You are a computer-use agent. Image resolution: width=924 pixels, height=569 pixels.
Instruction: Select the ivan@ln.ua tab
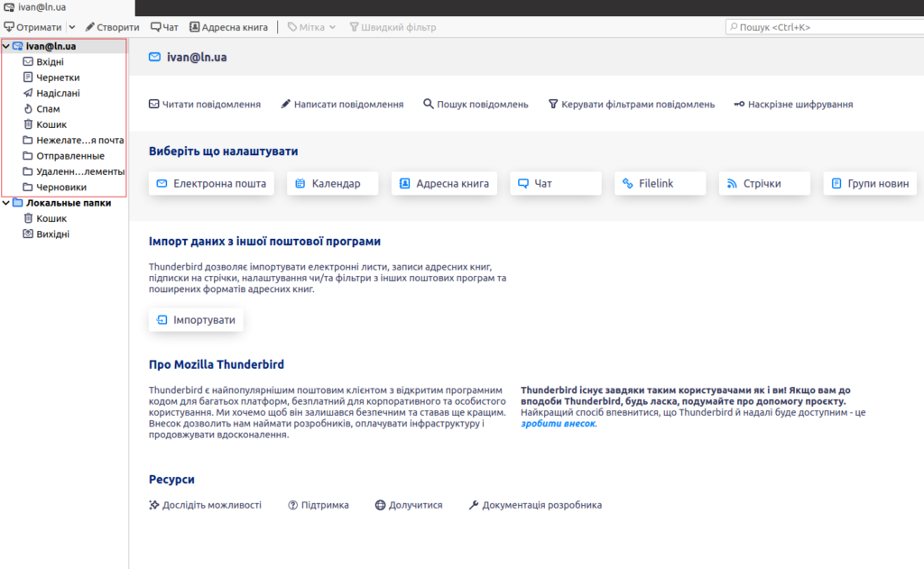coord(67,7)
